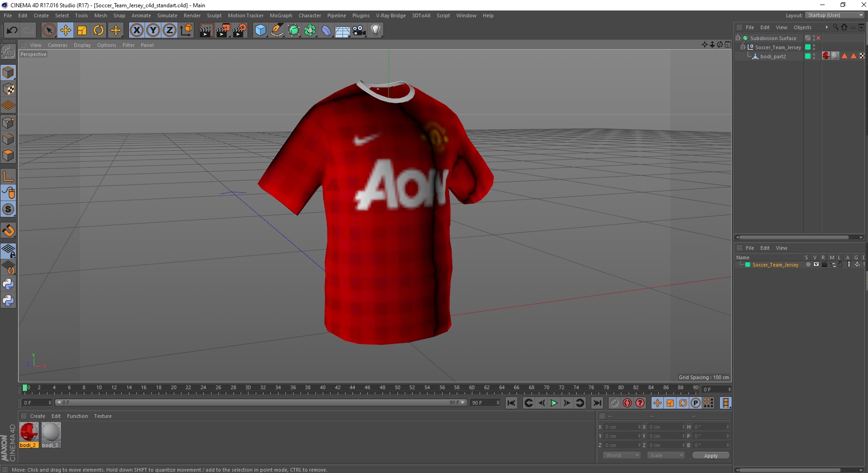Open the spline Pen tool
The height and width of the screenshot is (473, 868).
[277, 31]
